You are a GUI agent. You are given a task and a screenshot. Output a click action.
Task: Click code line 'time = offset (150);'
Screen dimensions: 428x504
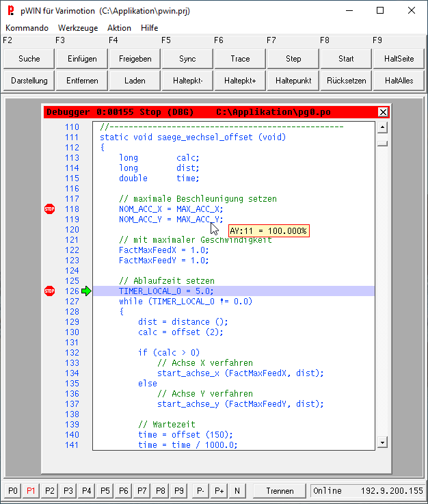[x=185, y=435]
